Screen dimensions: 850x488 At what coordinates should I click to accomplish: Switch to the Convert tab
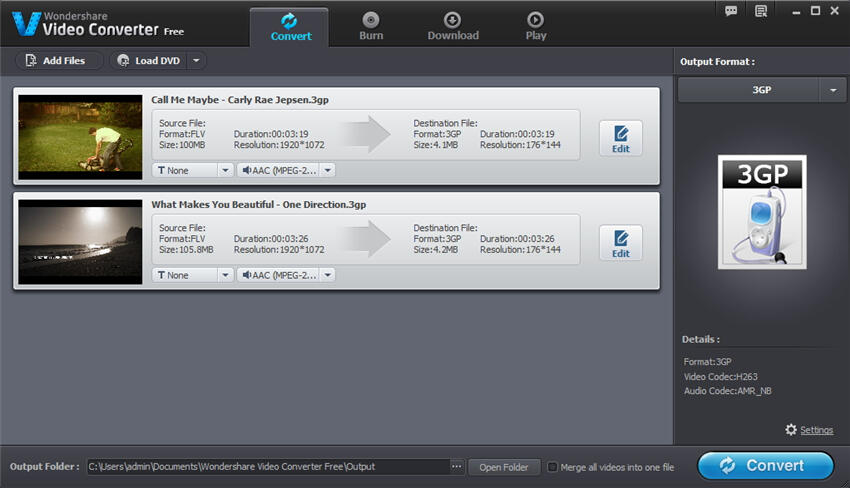289,27
